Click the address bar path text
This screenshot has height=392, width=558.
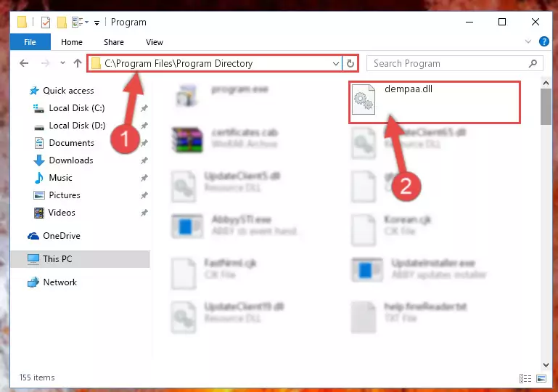[179, 63]
